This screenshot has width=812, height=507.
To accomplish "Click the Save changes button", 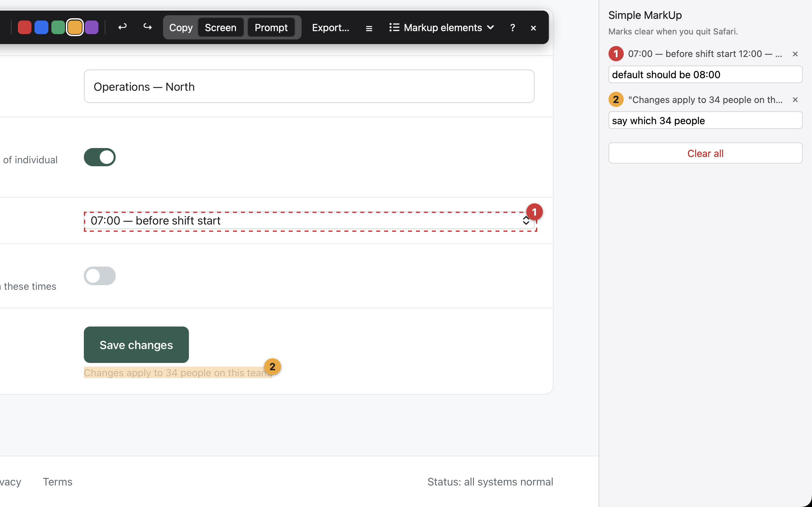I will pos(136,345).
